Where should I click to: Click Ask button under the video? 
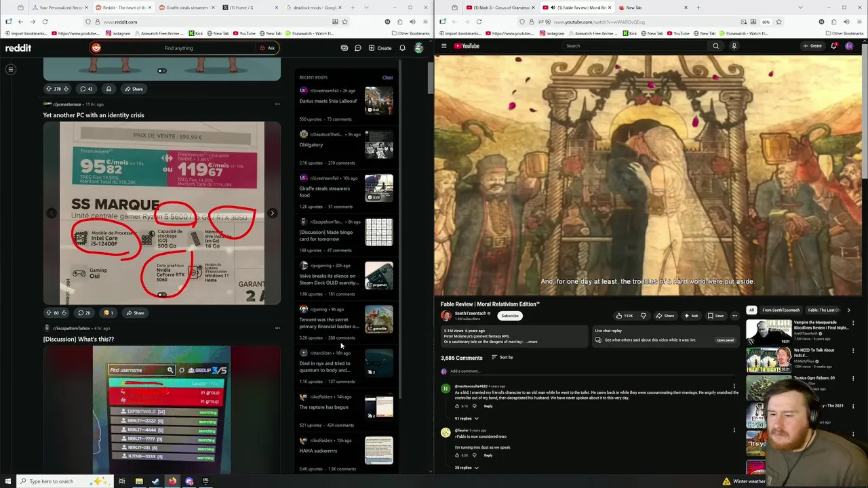691,316
